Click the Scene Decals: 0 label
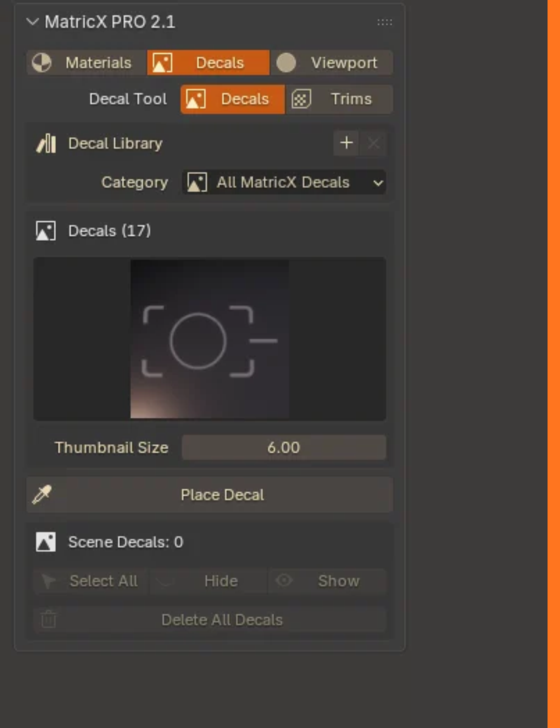 point(125,542)
